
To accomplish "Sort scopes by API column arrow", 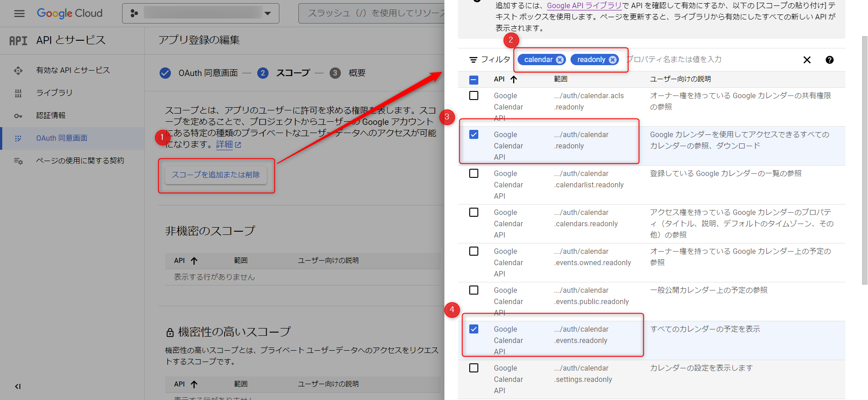I will tap(514, 80).
